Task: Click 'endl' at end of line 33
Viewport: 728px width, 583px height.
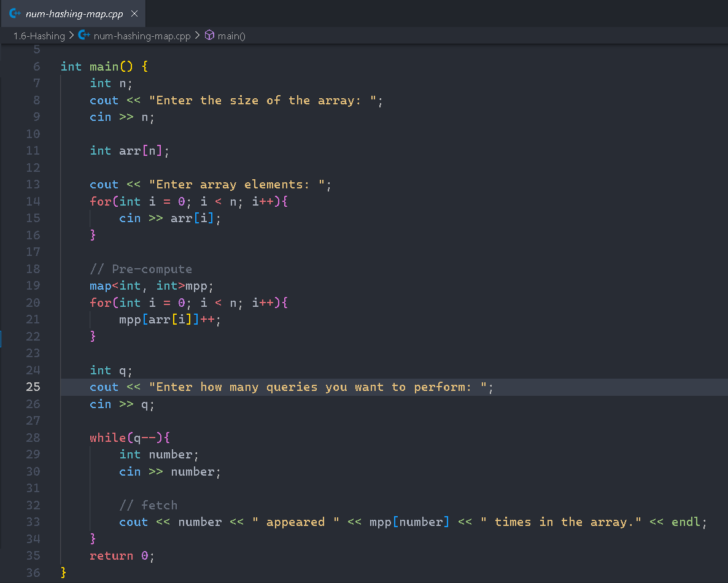Action: pos(686,522)
